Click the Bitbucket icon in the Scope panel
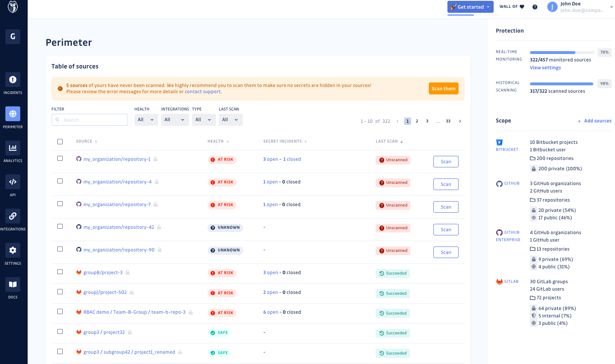The height and width of the screenshot is (364, 615). [x=499, y=142]
